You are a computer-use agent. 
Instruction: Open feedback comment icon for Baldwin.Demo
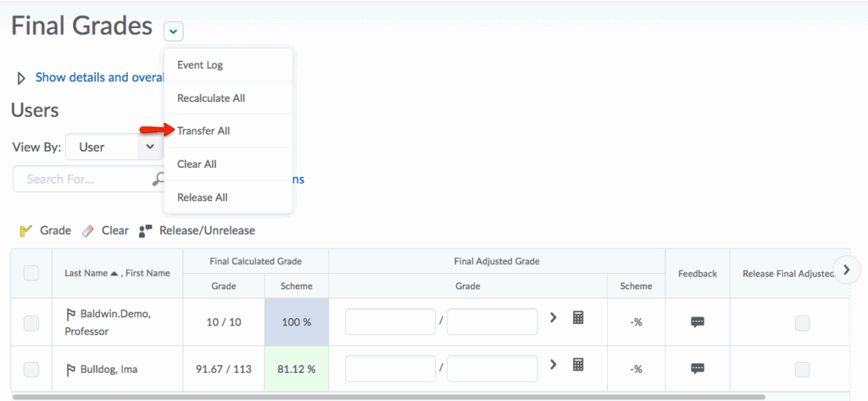(697, 321)
